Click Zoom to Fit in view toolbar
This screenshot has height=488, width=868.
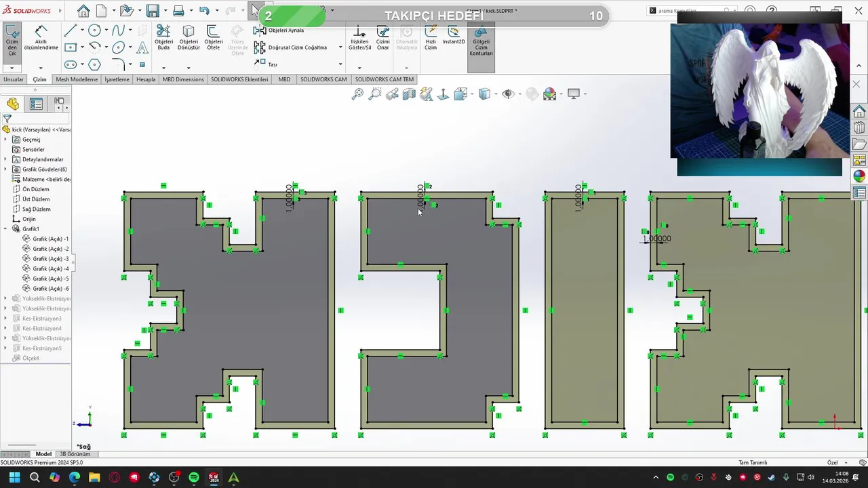(357, 94)
